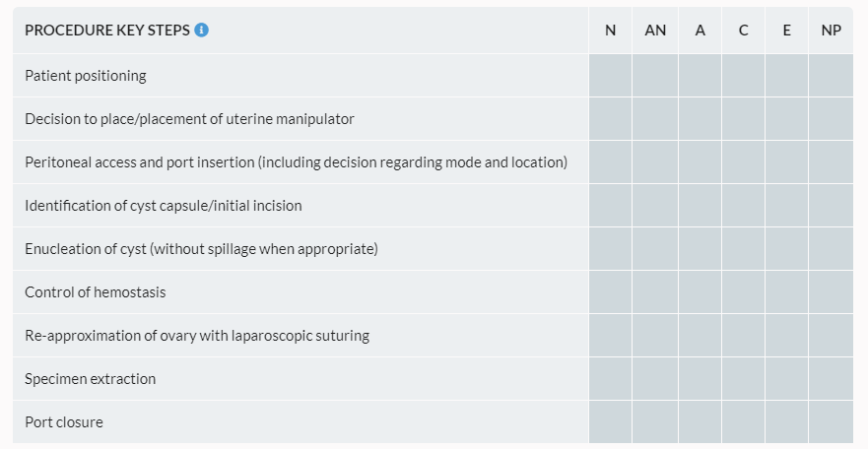868x449 pixels.
Task: Rate Enucleation of cyst as E
Action: [786, 249]
